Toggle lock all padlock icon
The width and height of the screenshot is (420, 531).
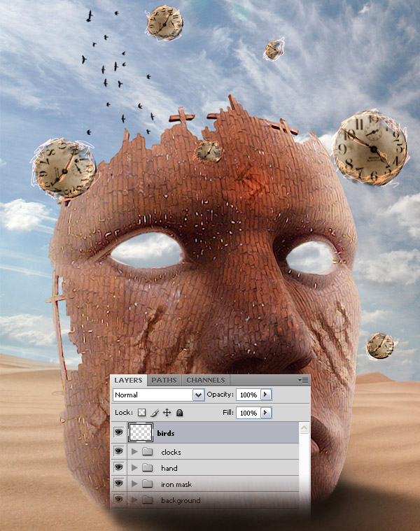point(179,413)
